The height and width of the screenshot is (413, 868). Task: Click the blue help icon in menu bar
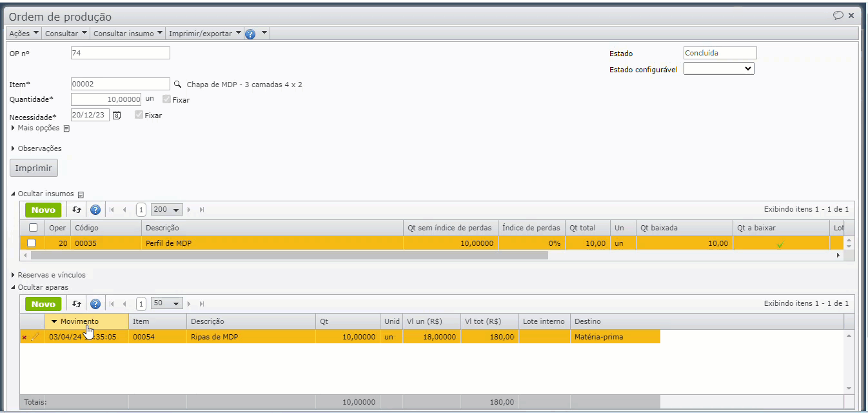(x=250, y=34)
